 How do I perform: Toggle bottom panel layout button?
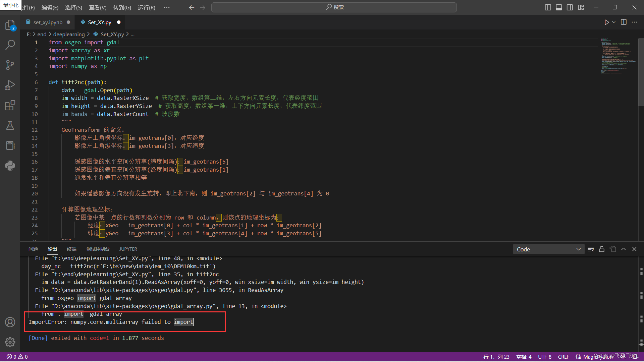coord(559,7)
